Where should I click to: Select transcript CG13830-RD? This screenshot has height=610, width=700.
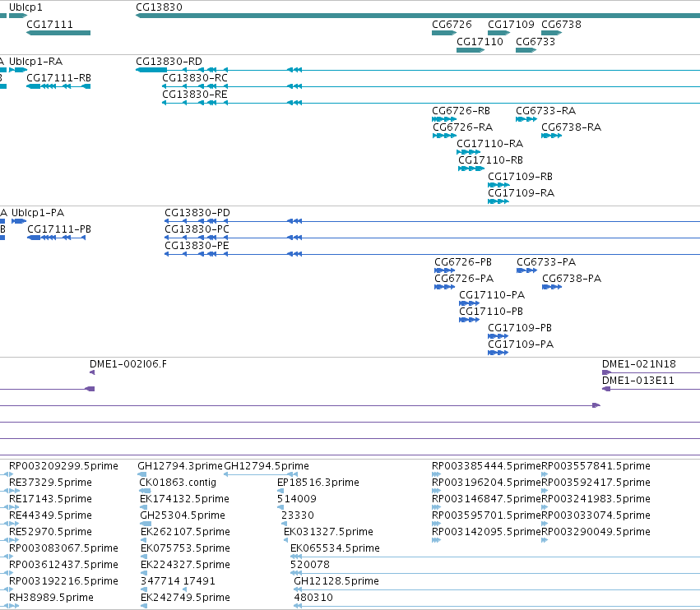tap(169, 61)
